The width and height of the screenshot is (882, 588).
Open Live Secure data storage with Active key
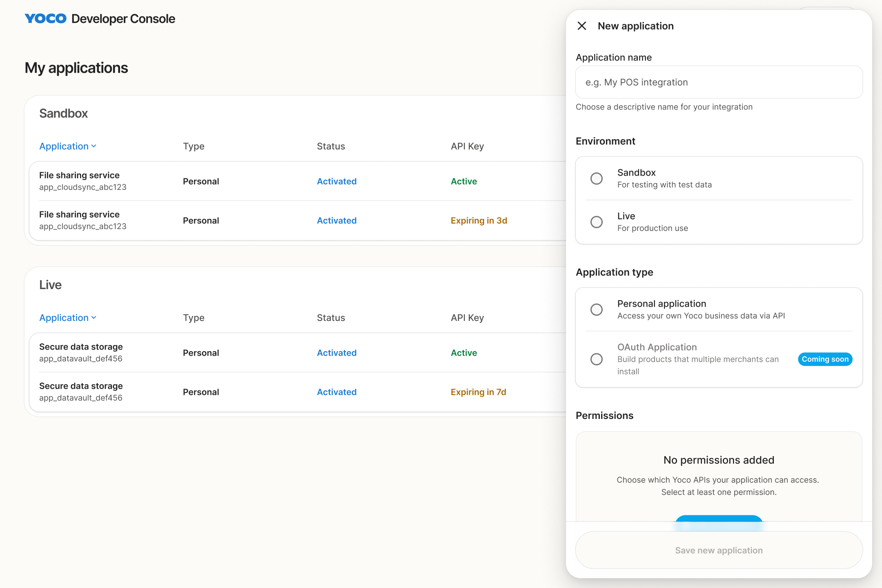298,352
